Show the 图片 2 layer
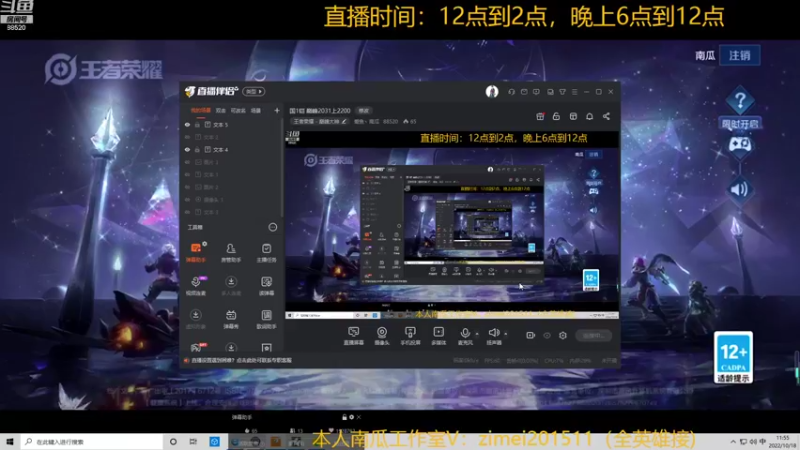 click(187, 187)
